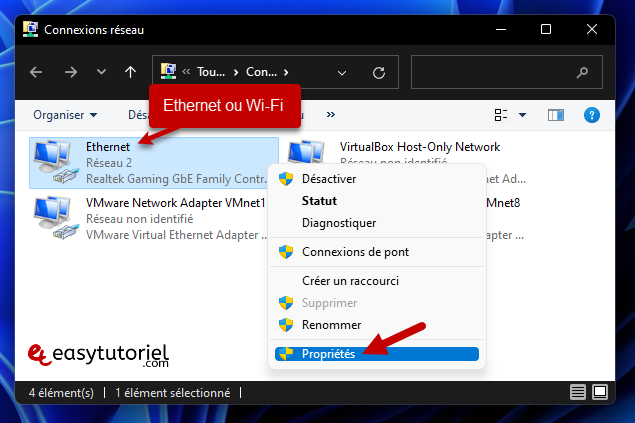Go up one level with Up arrow
Image resolution: width=635 pixels, height=423 pixels.
point(130,72)
